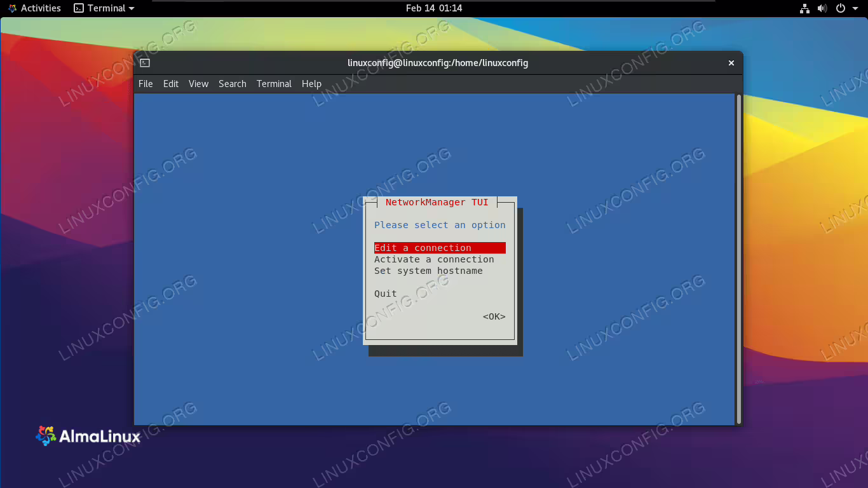The height and width of the screenshot is (488, 868).
Task: Select the Quit option
Action: tap(386, 294)
